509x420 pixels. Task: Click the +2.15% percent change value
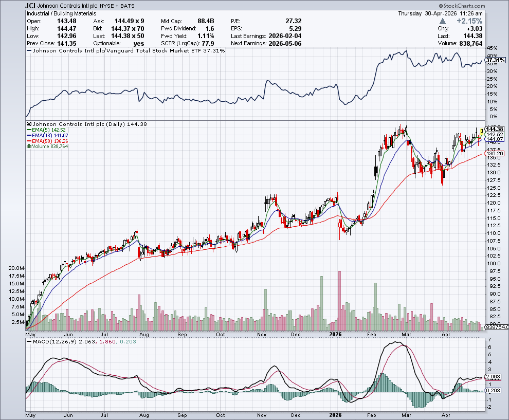[469, 21]
